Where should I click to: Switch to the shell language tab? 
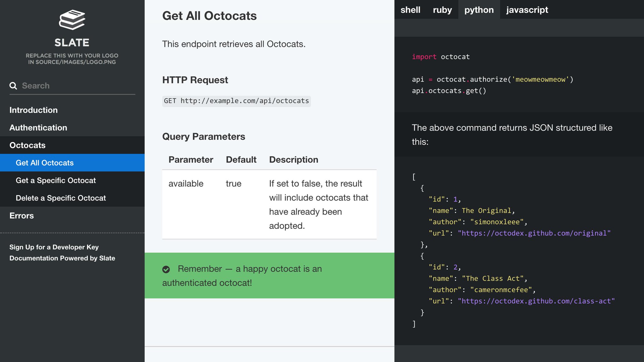pos(410,10)
